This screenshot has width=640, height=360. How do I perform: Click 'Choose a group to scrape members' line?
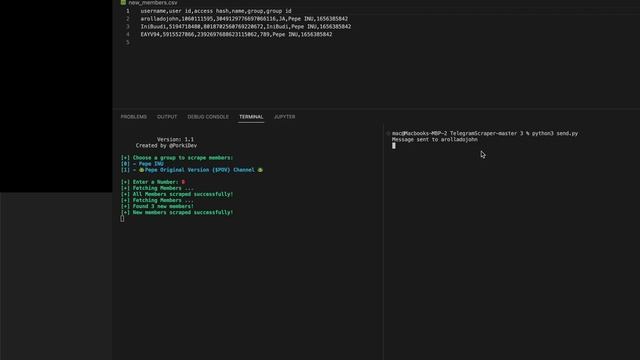pyautogui.click(x=177, y=158)
